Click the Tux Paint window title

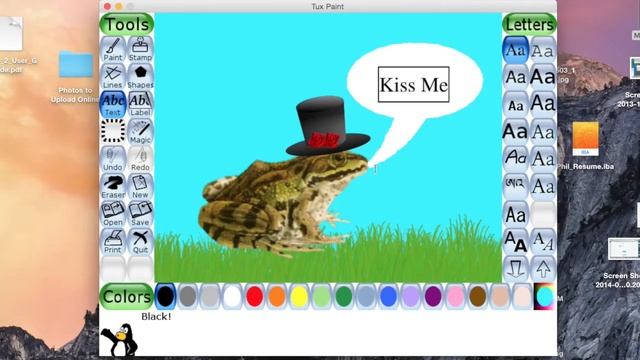point(327,7)
